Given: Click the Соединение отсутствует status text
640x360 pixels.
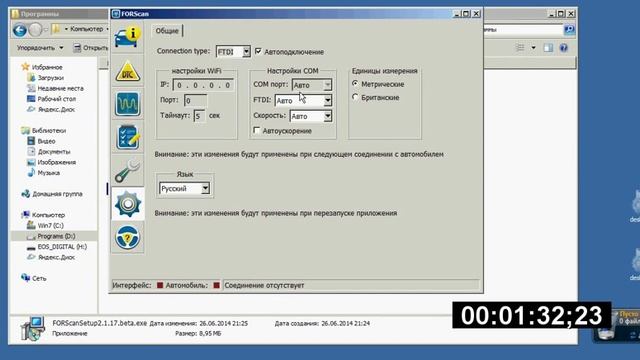Looking at the screenshot, I should point(264,285).
